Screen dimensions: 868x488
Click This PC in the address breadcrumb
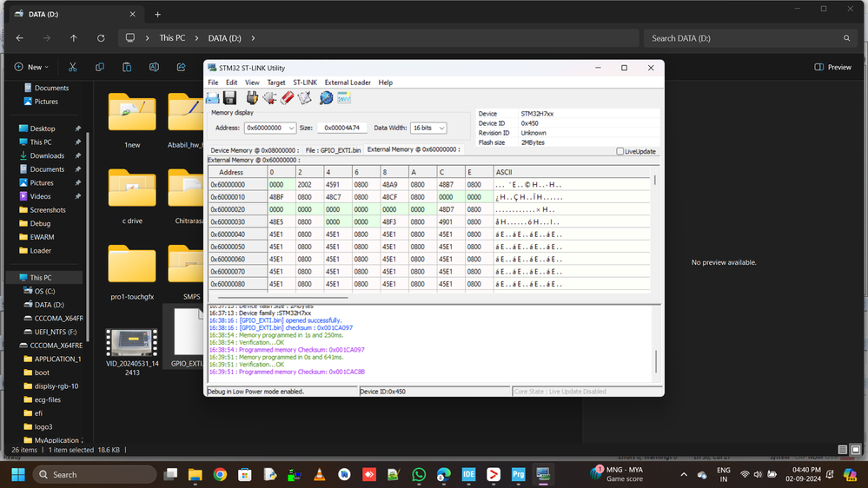pyautogui.click(x=172, y=38)
